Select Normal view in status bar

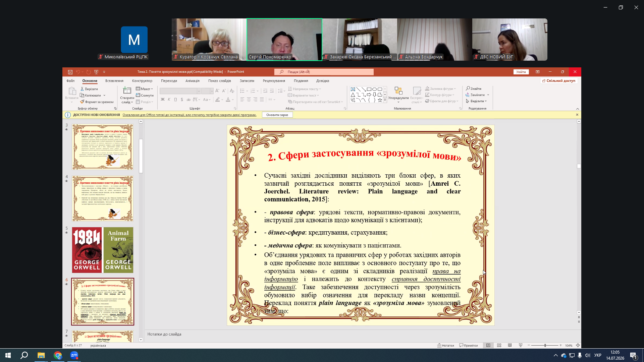488,345
